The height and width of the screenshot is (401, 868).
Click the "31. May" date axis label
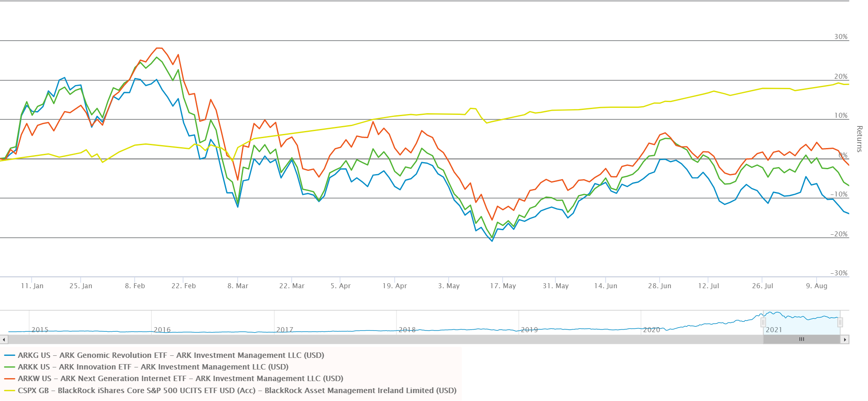pos(556,286)
